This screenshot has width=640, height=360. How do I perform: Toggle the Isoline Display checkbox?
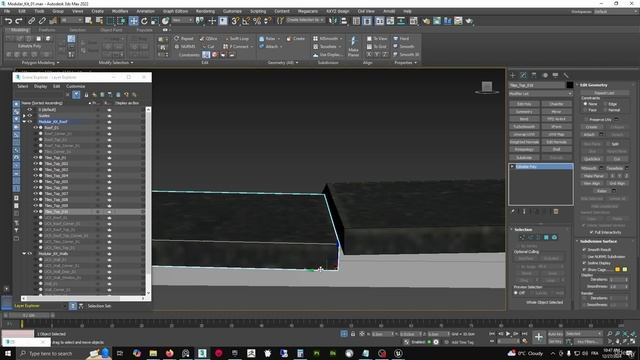tap(584, 263)
